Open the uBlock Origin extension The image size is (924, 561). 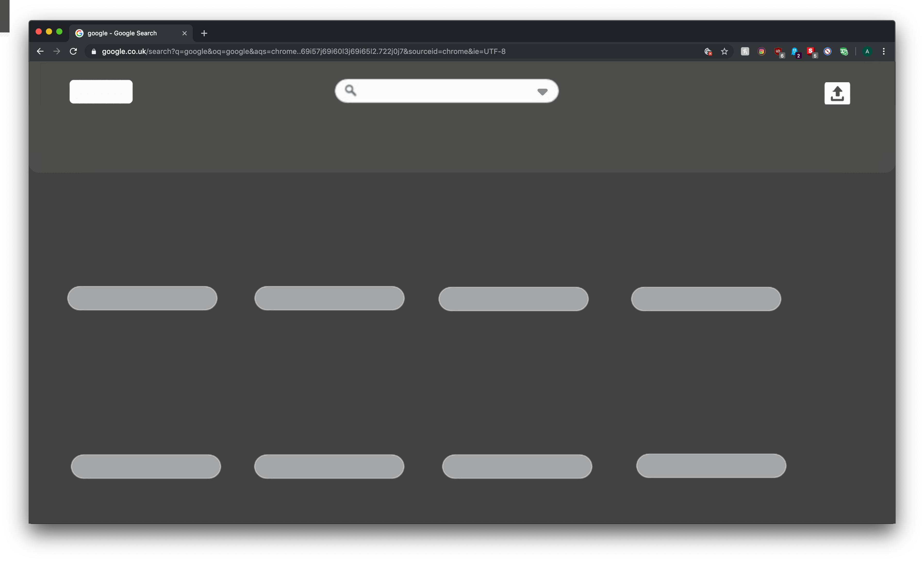tap(778, 51)
